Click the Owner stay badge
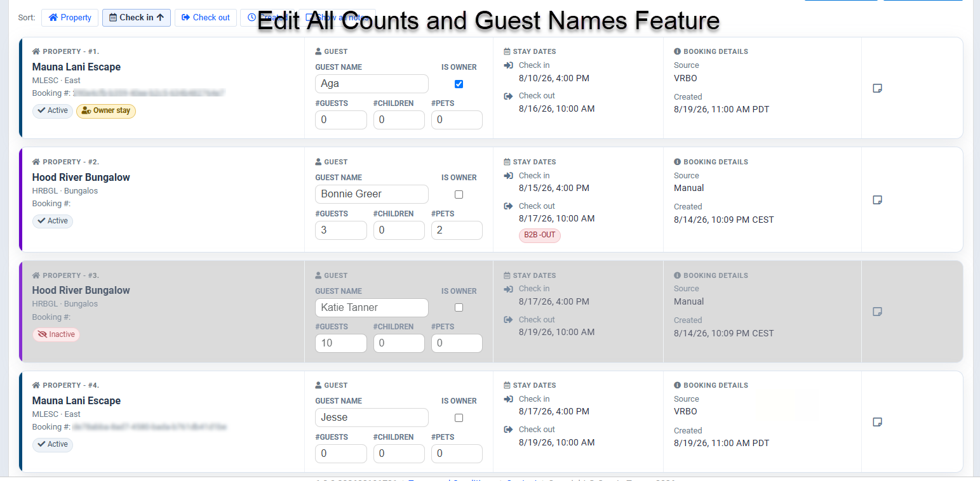The width and height of the screenshot is (980, 481). click(x=106, y=110)
